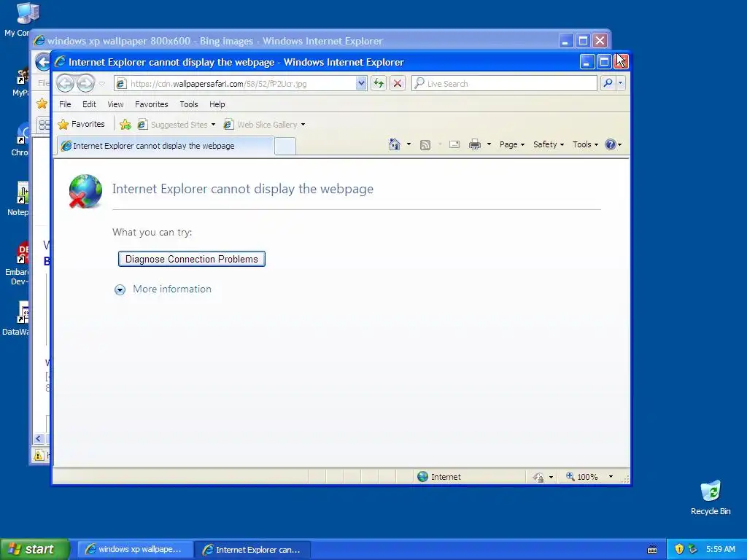Click the Favorites star in Bing images window
747x560 pixels.
coord(42,104)
